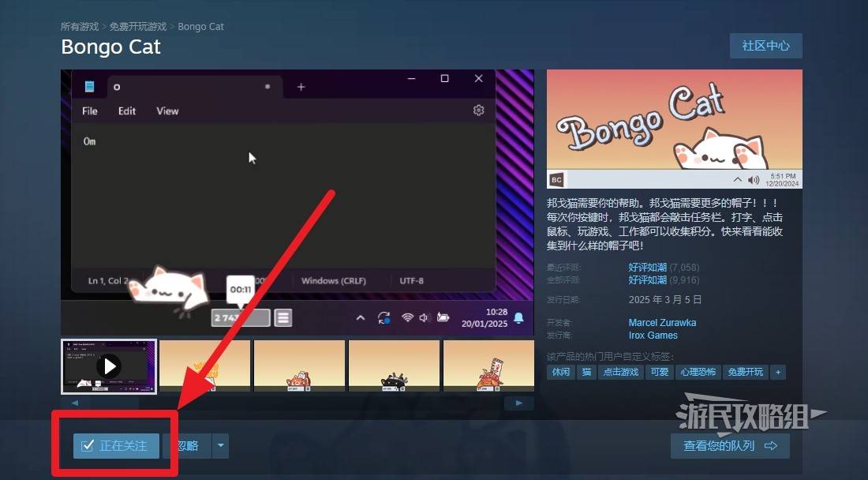Open the 社区中心 community hub button
Screen dimensions: 868x480
pos(765,46)
